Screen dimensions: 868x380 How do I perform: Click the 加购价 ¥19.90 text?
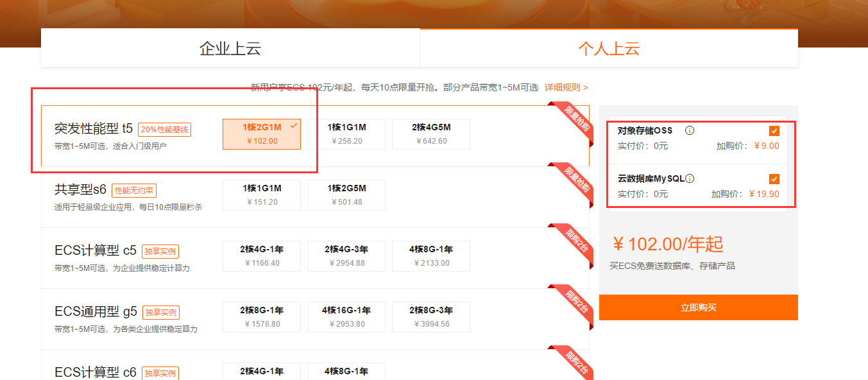click(x=745, y=194)
